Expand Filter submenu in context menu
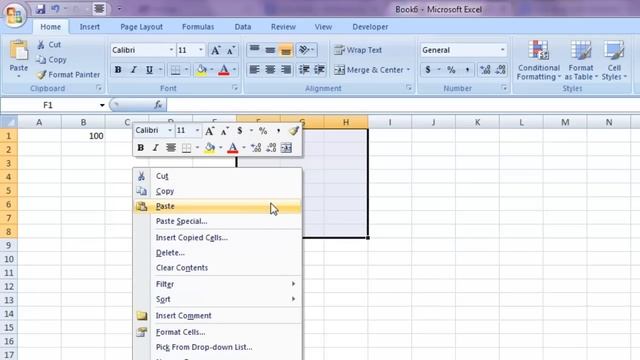Screen dimensions: 640x360 218,284
